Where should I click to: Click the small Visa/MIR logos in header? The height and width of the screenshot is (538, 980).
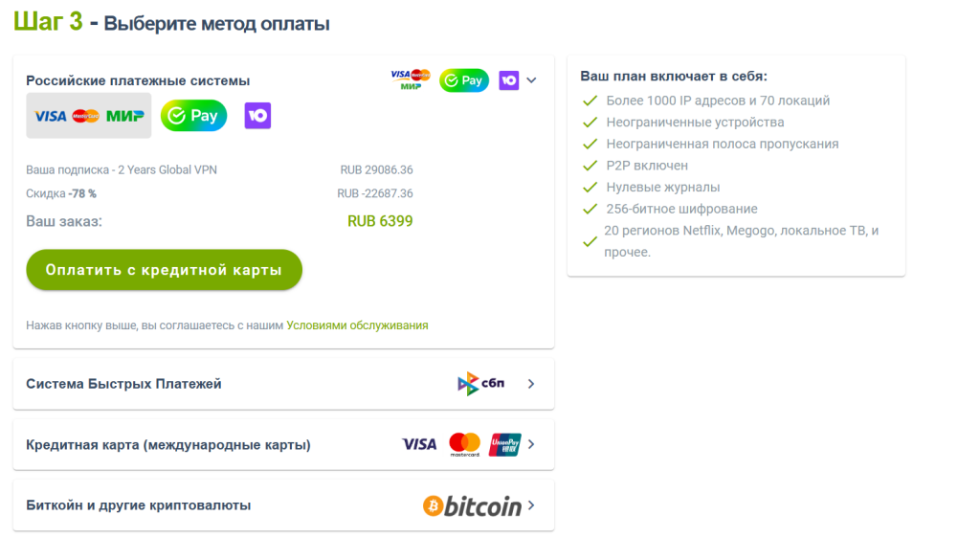point(411,80)
